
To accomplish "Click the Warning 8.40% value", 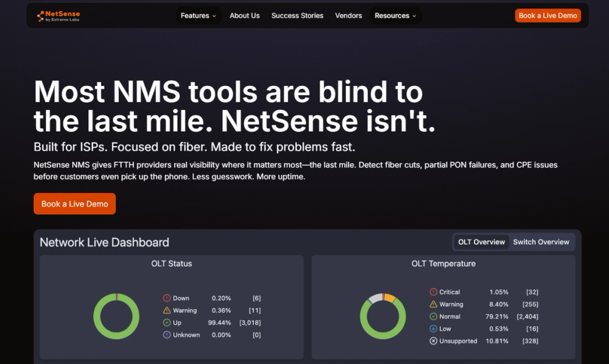I will pyautogui.click(x=499, y=304).
